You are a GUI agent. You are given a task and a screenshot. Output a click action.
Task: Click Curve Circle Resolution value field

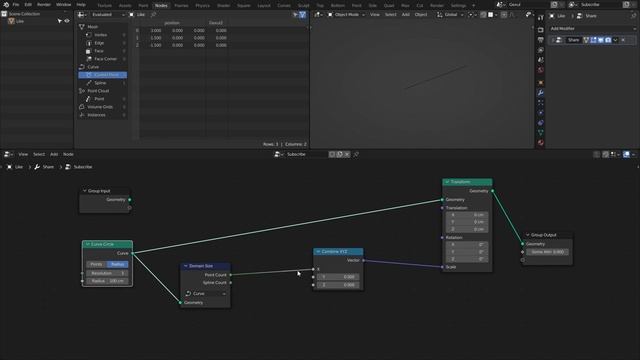[x=107, y=273]
